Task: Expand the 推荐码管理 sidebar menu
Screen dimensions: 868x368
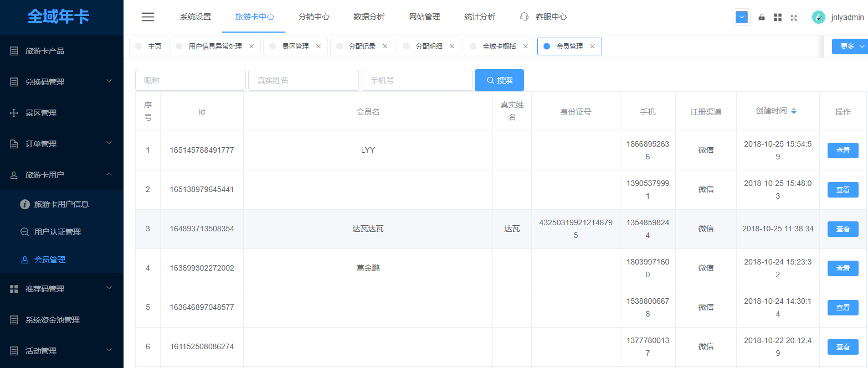Action: (x=109, y=288)
